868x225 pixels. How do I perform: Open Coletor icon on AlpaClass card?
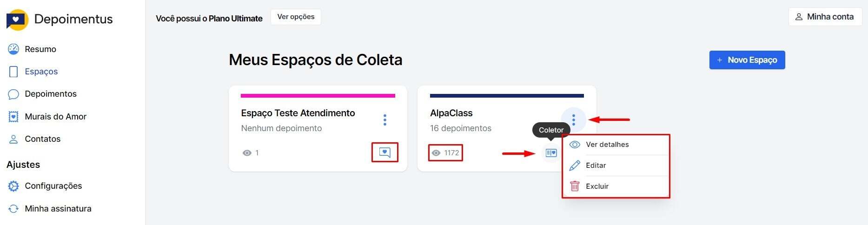pos(551,153)
